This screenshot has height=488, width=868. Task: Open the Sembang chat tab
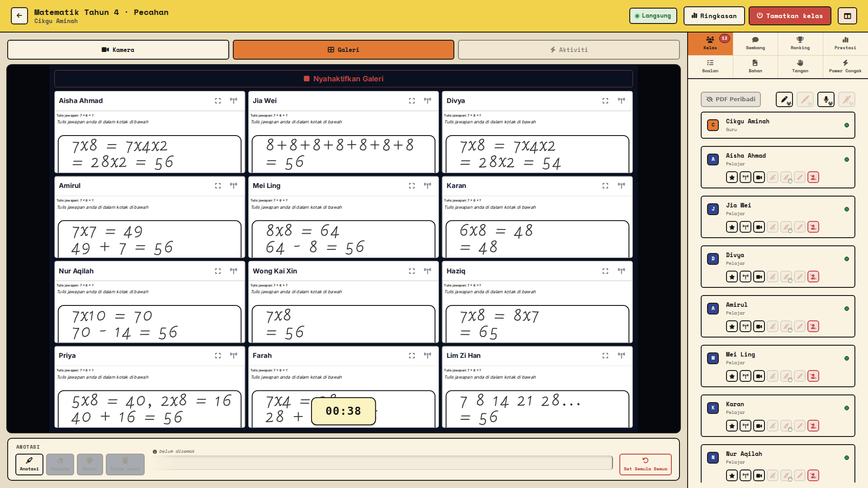click(755, 43)
